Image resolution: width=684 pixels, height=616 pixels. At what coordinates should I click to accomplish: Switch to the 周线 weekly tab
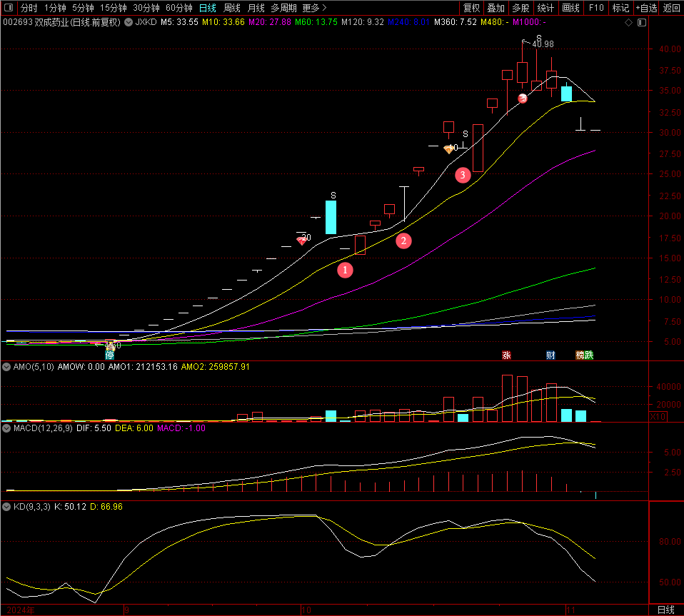pyautogui.click(x=232, y=8)
